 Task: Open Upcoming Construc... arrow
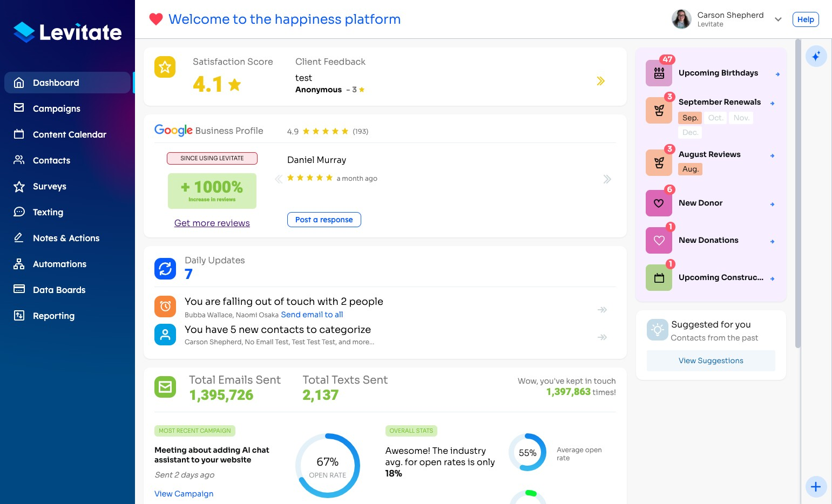click(773, 278)
